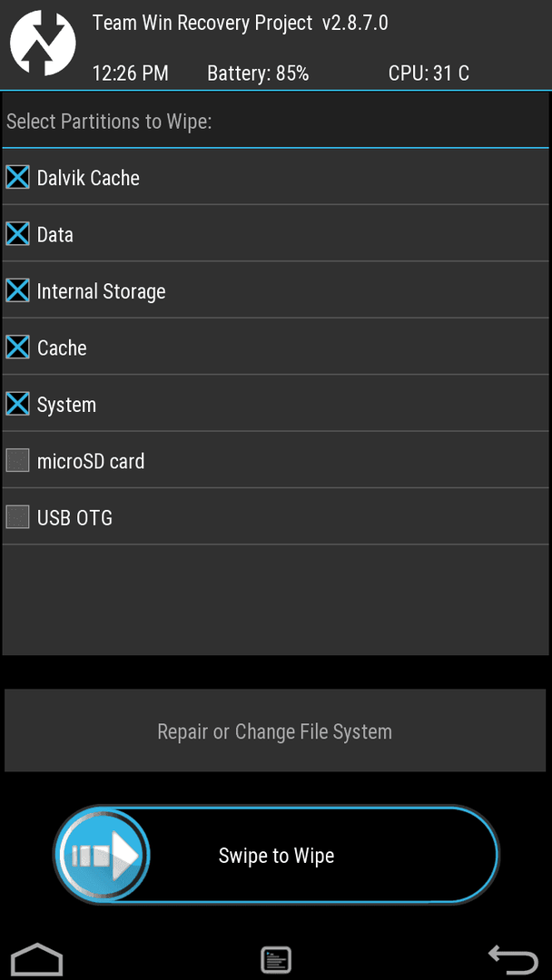Select the USB OTG label
Image resolution: width=552 pixels, height=980 pixels.
pyautogui.click(x=74, y=518)
